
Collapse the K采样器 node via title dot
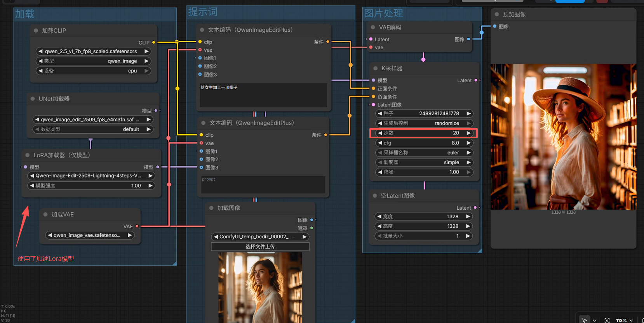point(375,68)
